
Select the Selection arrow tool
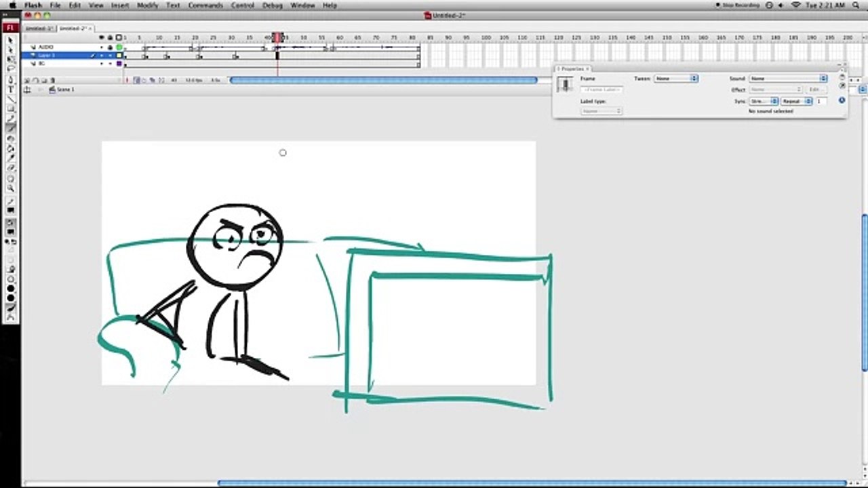coord(11,40)
